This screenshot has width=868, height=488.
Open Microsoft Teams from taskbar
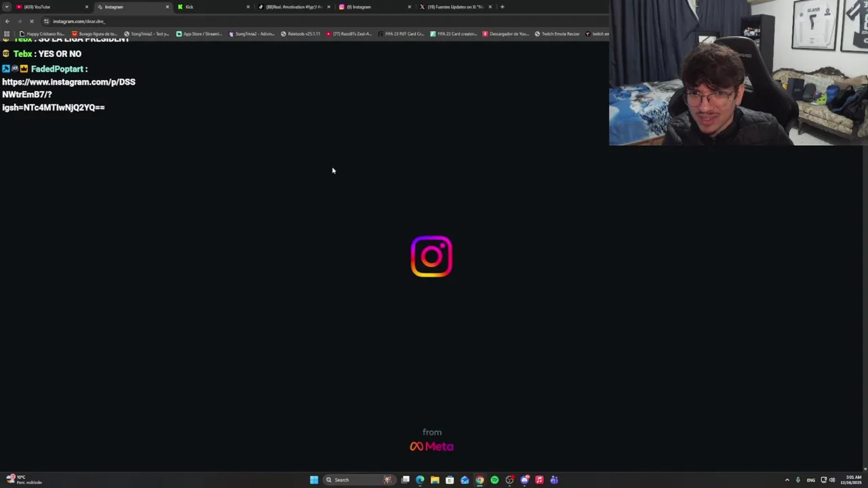(x=554, y=480)
